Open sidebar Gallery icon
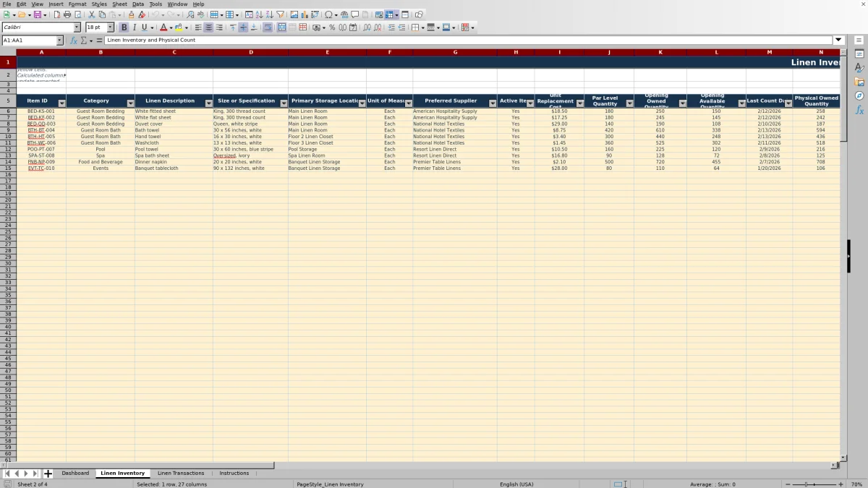This screenshot has height=488, width=868. (x=859, y=82)
